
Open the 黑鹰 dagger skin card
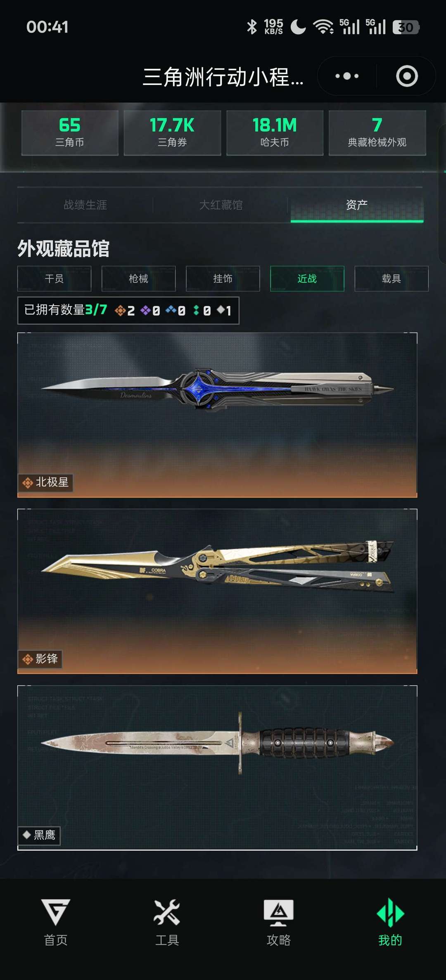pyautogui.click(x=217, y=768)
